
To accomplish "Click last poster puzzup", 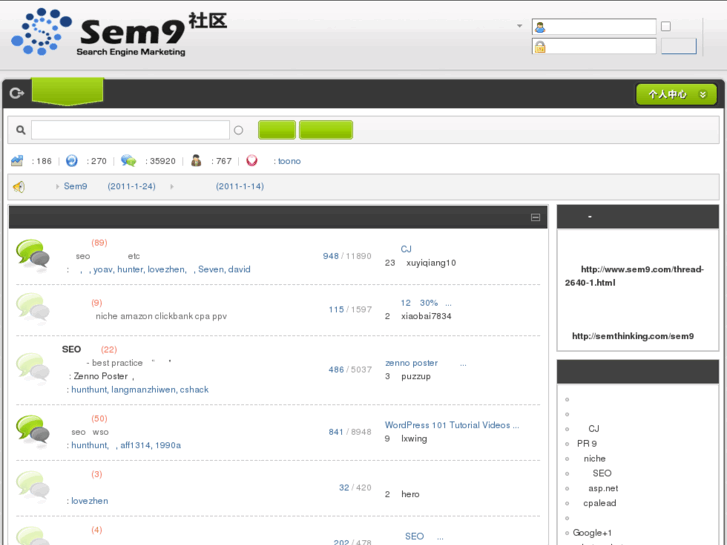I will [x=416, y=377].
